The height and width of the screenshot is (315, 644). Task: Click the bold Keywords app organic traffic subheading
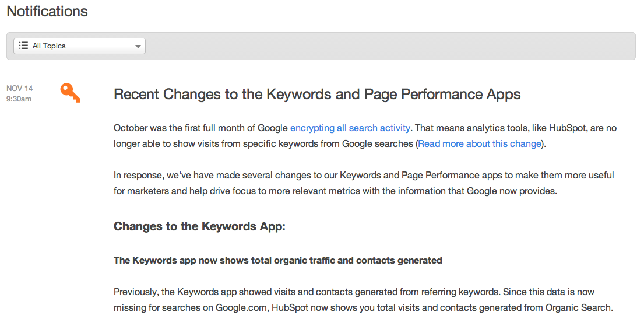(277, 260)
